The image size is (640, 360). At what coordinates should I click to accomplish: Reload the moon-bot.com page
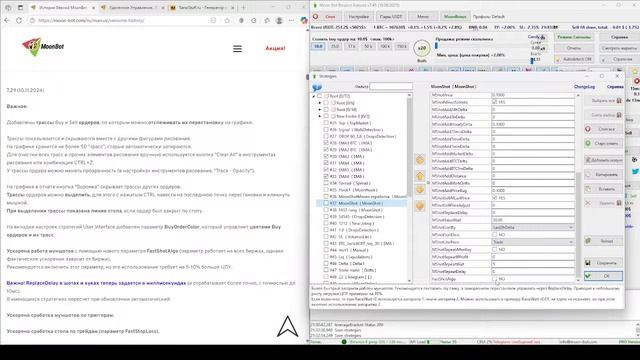coord(19,20)
